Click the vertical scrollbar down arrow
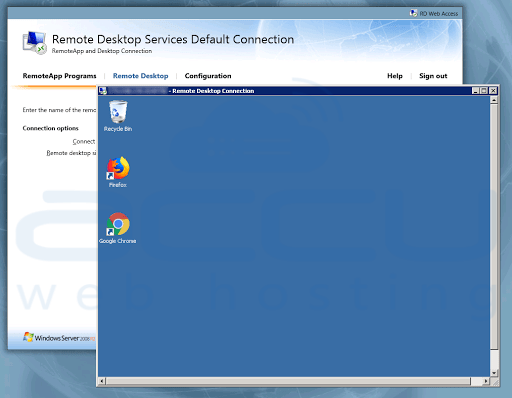Viewport: 512px width, 398px height. [494, 373]
